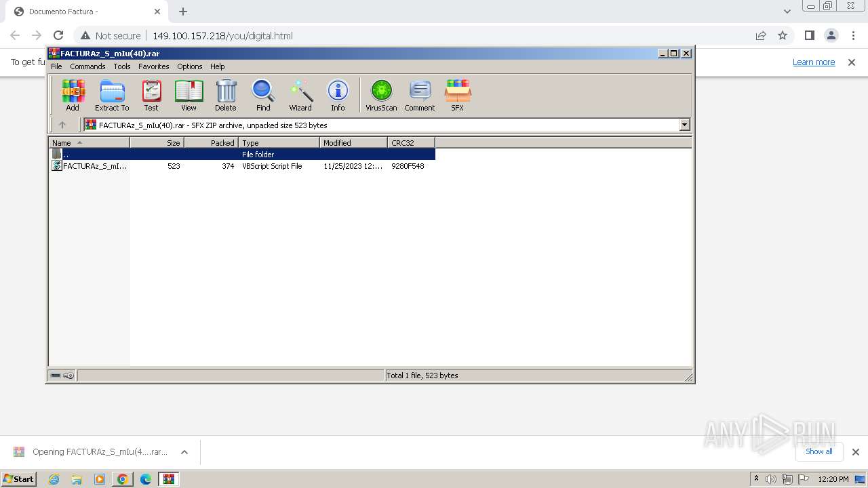Expand the archive path dropdown
Image resolution: width=868 pixels, height=488 pixels.
pos(684,125)
